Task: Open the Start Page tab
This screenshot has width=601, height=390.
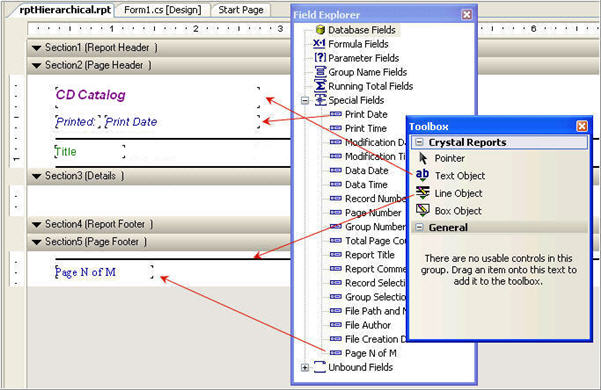Action: point(241,10)
